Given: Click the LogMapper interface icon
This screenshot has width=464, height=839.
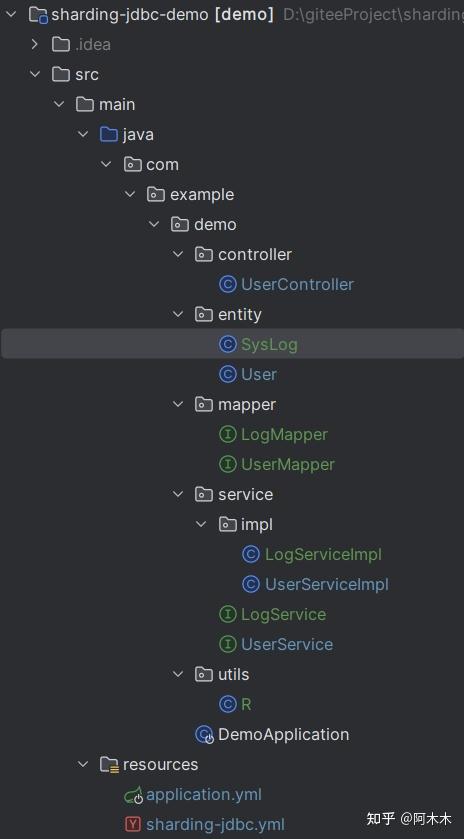Looking at the screenshot, I should click(x=227, y=434).
